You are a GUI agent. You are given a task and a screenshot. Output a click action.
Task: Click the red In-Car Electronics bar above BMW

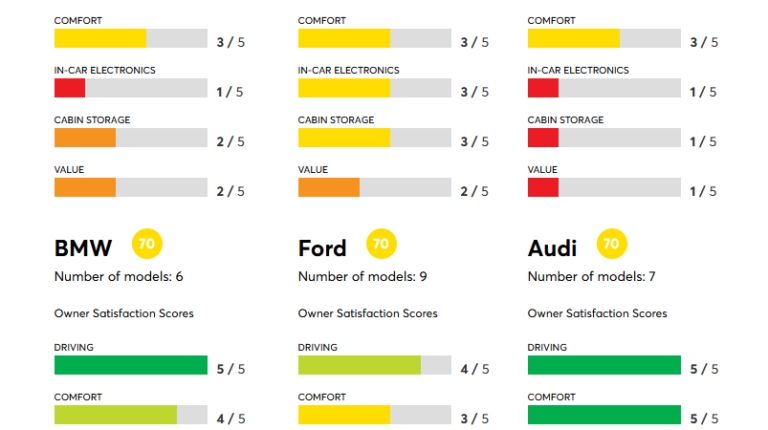coord(69,88)
